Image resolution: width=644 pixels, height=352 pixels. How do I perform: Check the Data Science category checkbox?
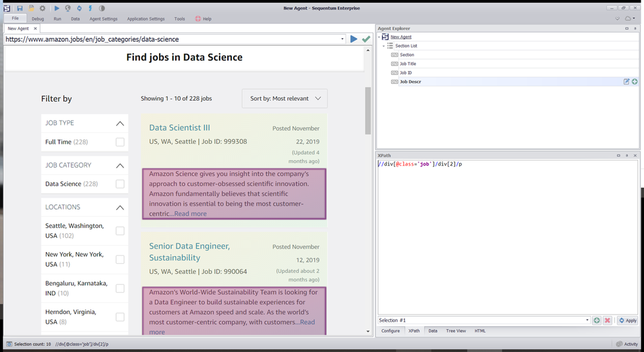[x=120, y=184]
